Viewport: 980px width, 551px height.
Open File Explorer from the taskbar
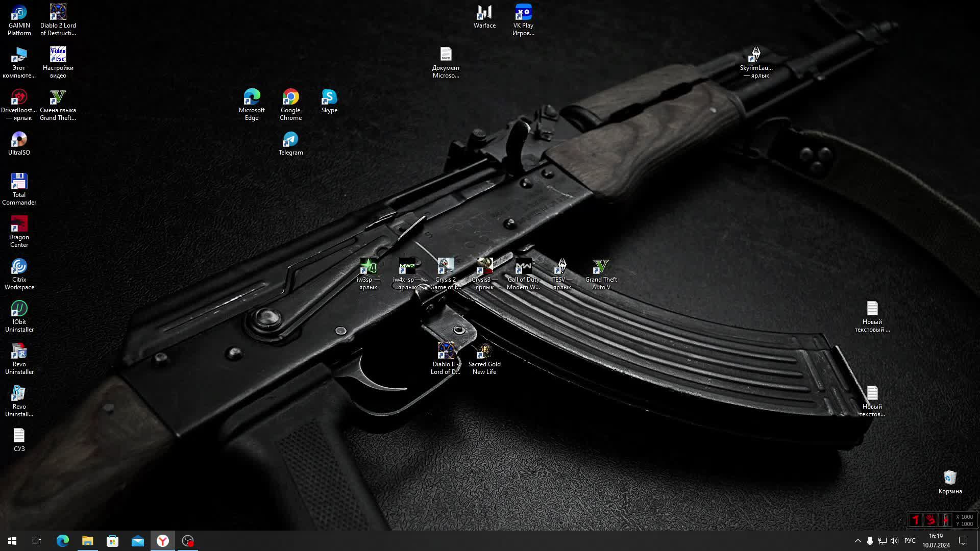coord(88,541)
